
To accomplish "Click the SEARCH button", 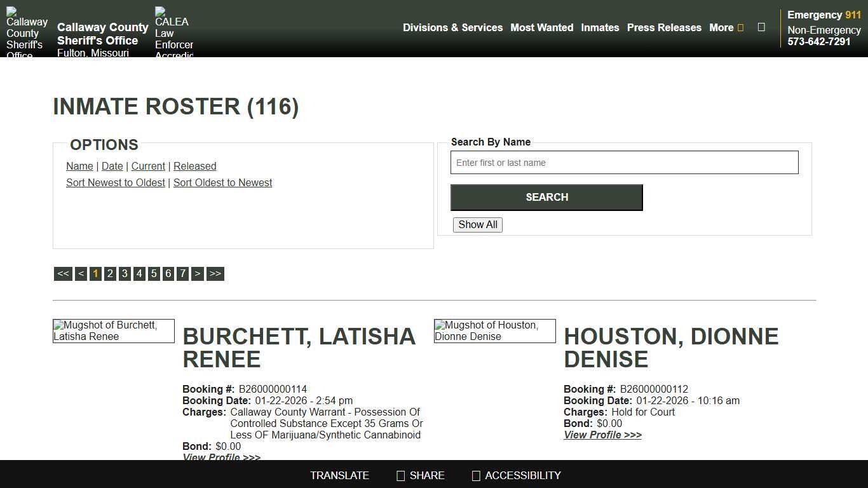I will [546, 197].
